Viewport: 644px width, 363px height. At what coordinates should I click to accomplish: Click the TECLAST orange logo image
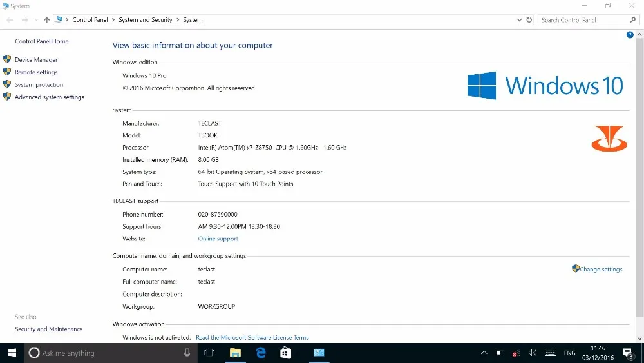coord(609,139)
